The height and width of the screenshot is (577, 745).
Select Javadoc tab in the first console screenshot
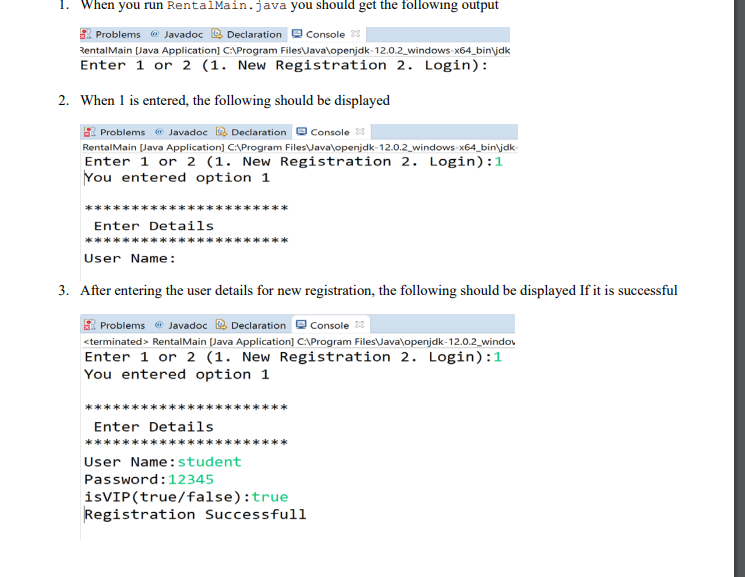(x=177, y=34)
